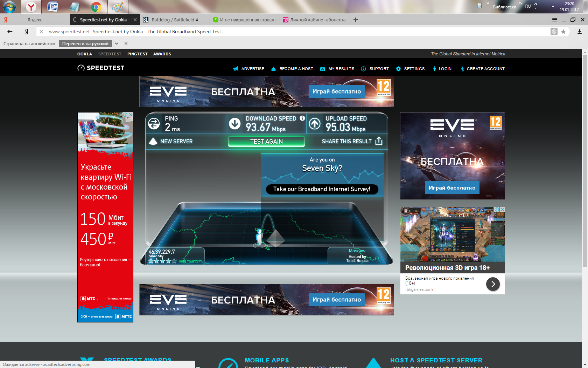Switch to the Яндекс tab
588x368 pixels.
[x=35, y=20]
